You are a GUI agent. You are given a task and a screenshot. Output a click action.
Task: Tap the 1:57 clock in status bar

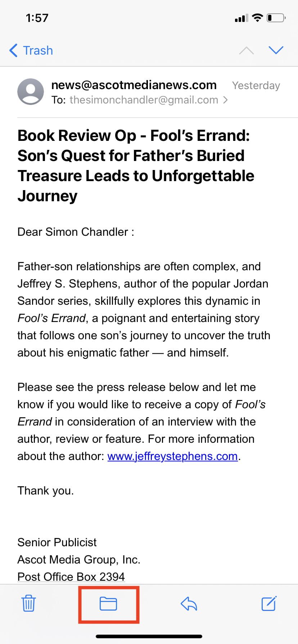[x=37, y=18]
